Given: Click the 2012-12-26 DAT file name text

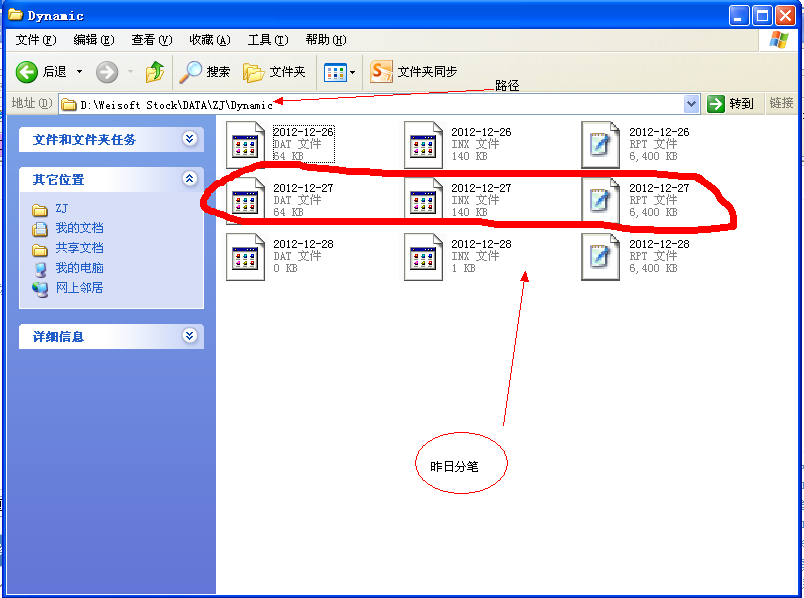Looking at the screenshot, I should tap(304, 132).
